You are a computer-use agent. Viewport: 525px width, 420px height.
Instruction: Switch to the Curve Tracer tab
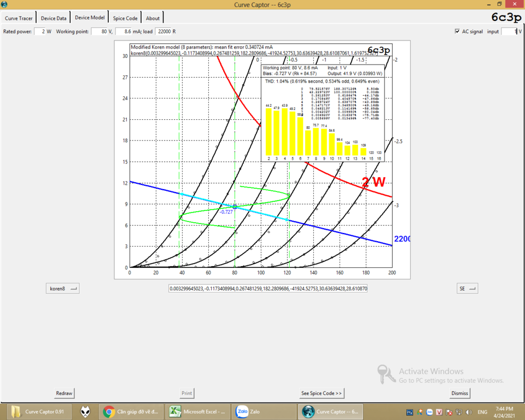tap(19, 18)
